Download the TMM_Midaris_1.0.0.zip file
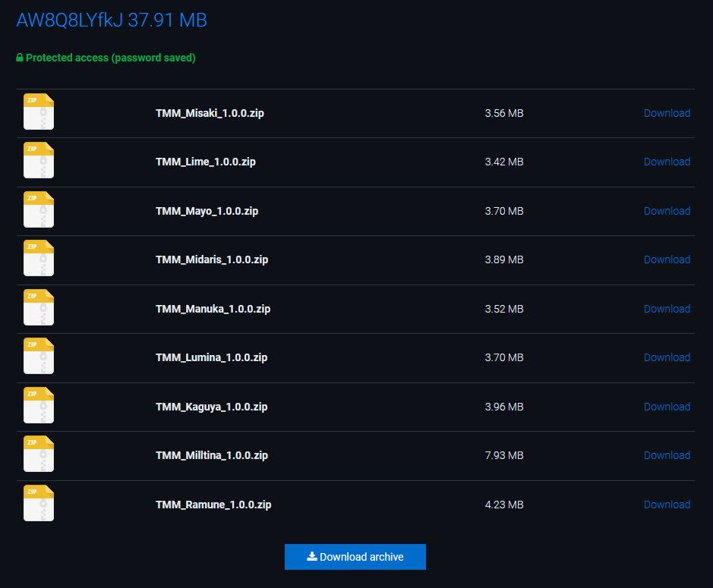This screenshot has width=713, height=588. (x=667, y=259)
